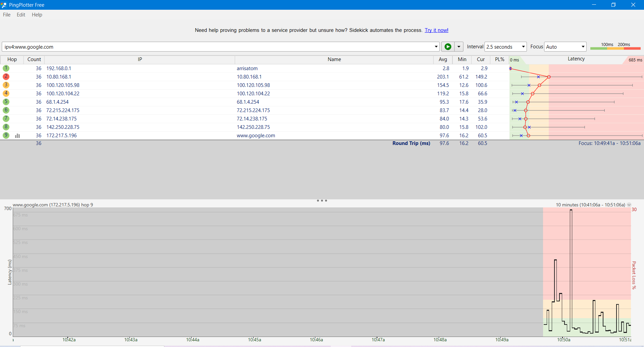Screen dimensions: 644x347
Task: Open the arrow menu beside the play button
Action: pyautogui.click(x=459, y=47)
